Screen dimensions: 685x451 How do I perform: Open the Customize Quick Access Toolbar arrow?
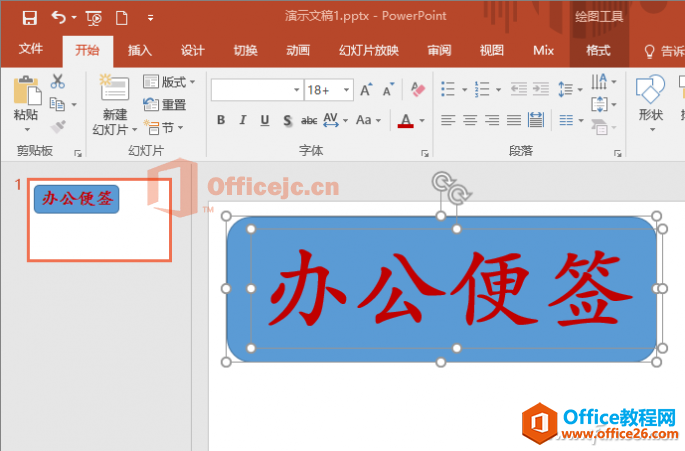tap(150, 18)
